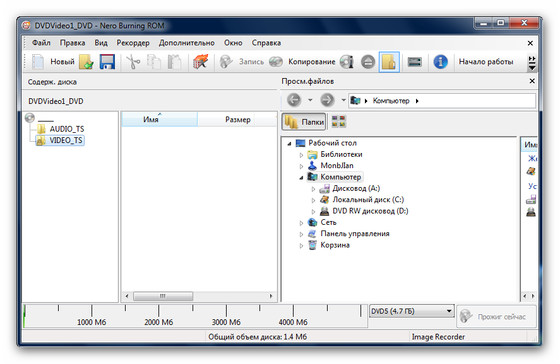
Task: Click the blue Info icon
Action: 440,62
